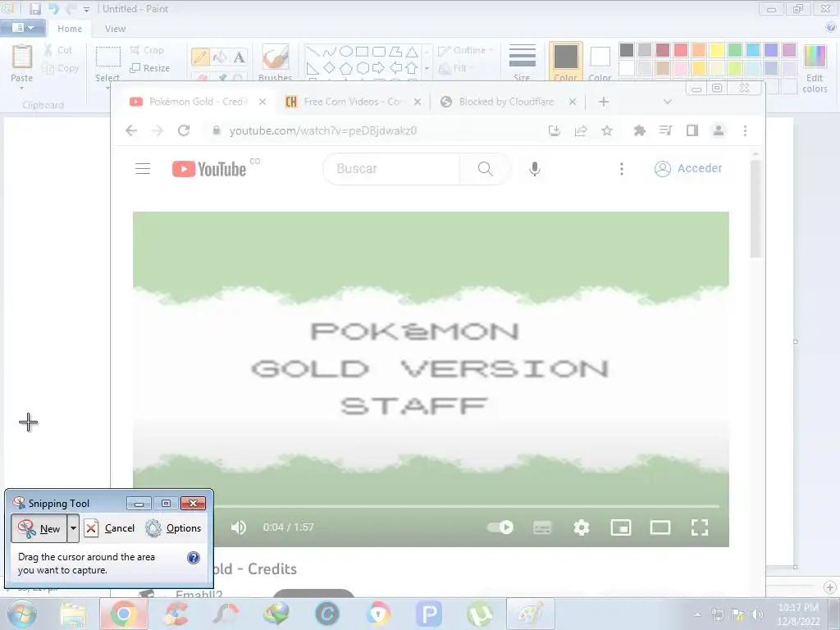Choose the pentagon shape in Paint shapes gallery
This screenshot has width=840, height=630.
(346, 68)
